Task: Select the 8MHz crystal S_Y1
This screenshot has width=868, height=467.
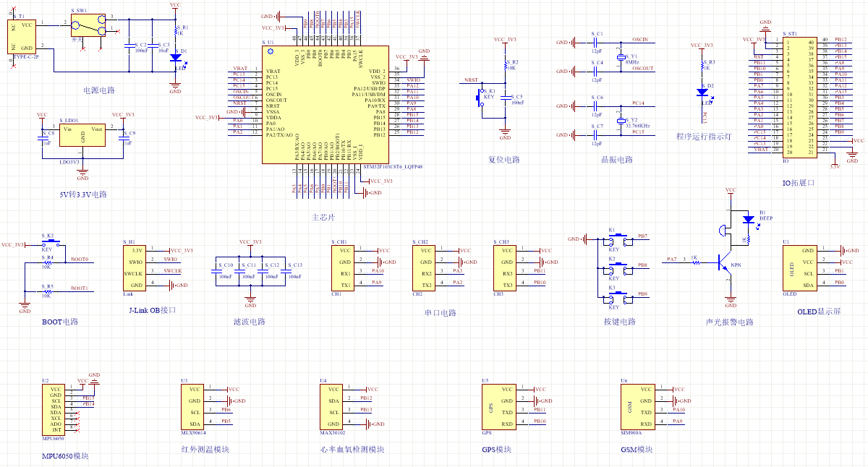Action: point(620,57)
